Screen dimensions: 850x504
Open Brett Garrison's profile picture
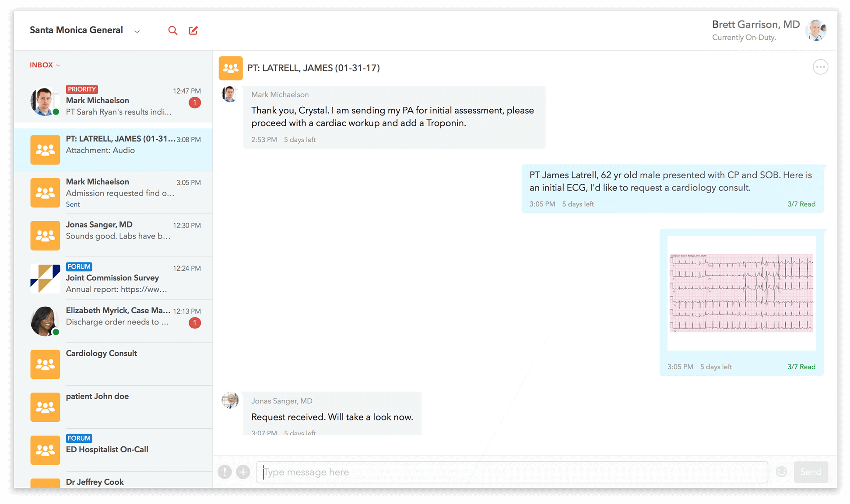click(x=816, y=31)
